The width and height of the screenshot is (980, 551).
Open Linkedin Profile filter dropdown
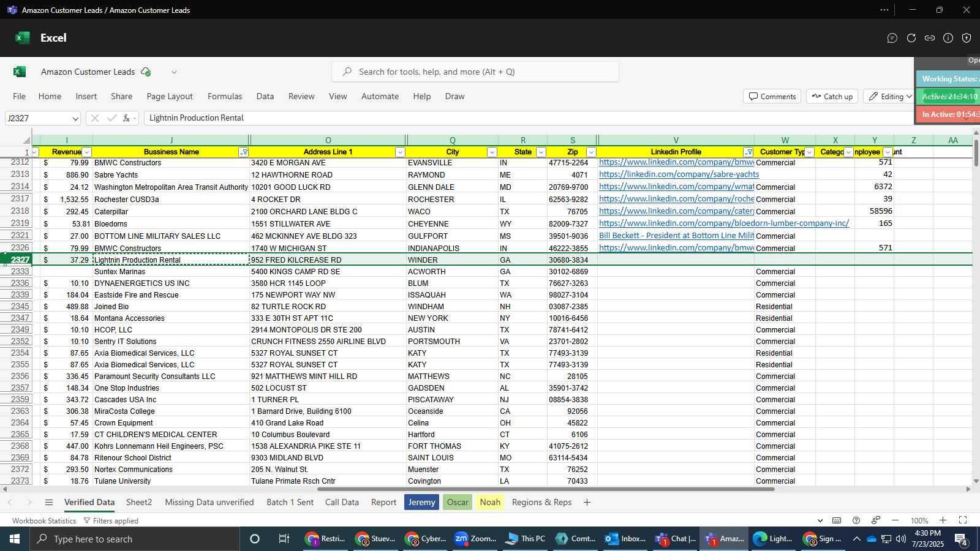point(748,152)
